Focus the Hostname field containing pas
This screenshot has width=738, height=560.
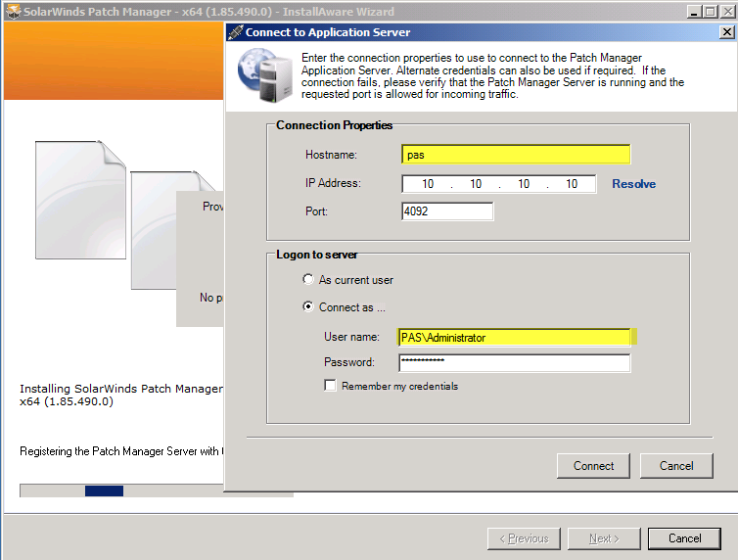(516, 155)
